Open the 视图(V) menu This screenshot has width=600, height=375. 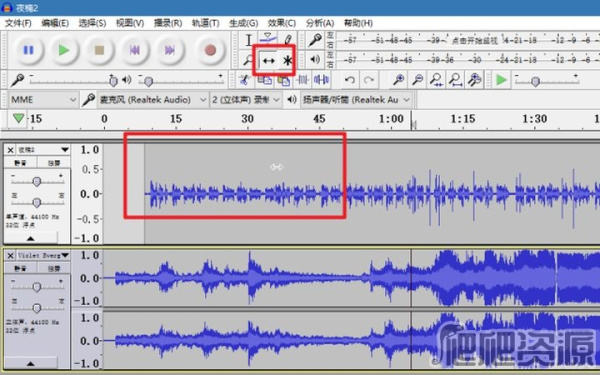pyautogui.click(x=130, y=23)
